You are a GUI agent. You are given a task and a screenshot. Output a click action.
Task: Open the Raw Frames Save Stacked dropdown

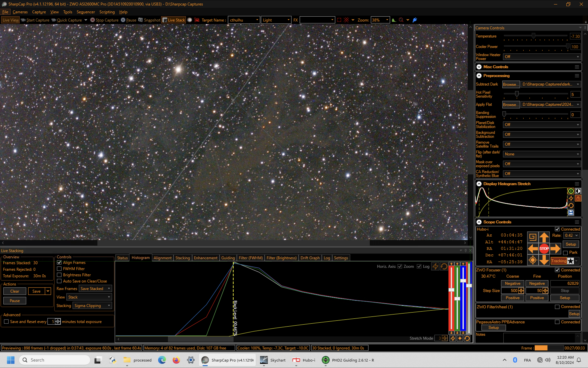pos(95,289)
